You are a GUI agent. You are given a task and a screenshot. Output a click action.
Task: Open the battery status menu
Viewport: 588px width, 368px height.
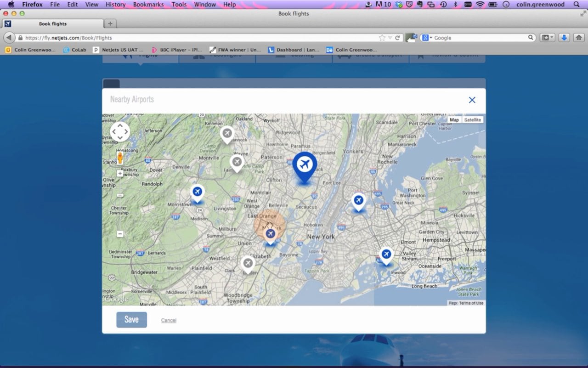493,5
